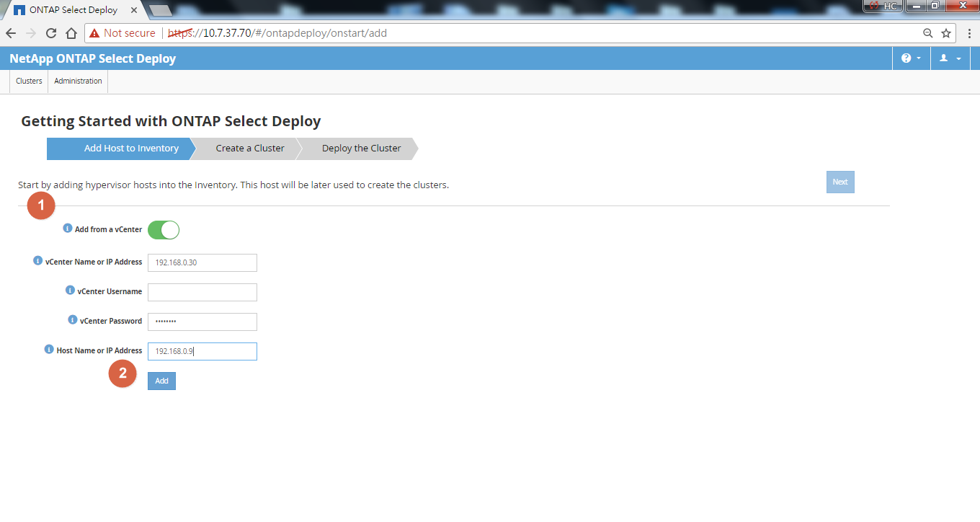Focus the vCenter Username field

point(202,292)
